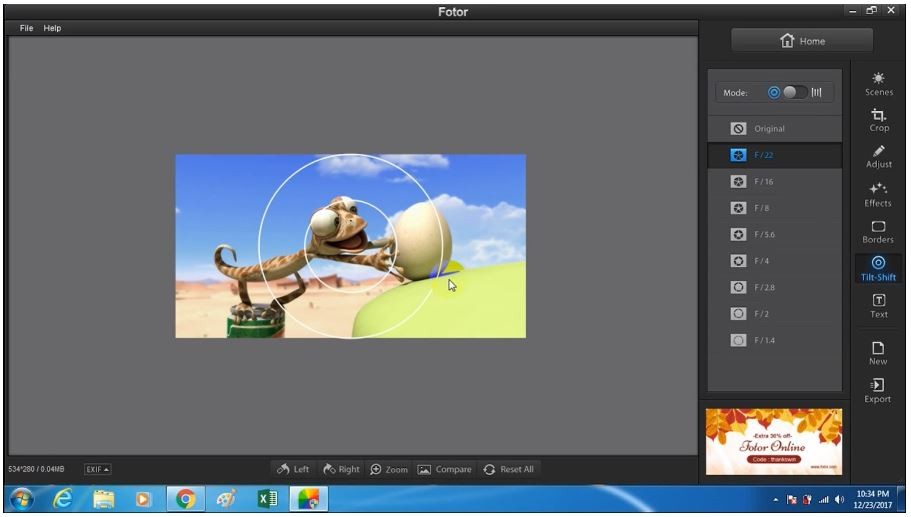Rotate the image Left

[293, 469]
